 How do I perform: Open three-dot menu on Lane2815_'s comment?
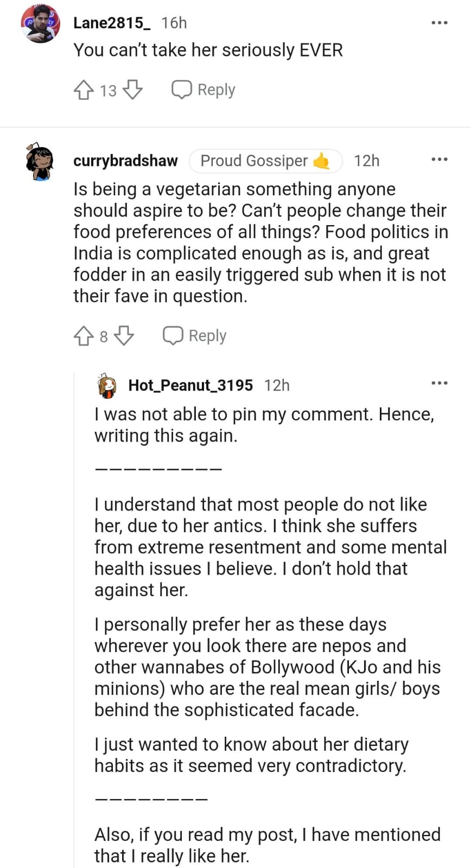439,23
